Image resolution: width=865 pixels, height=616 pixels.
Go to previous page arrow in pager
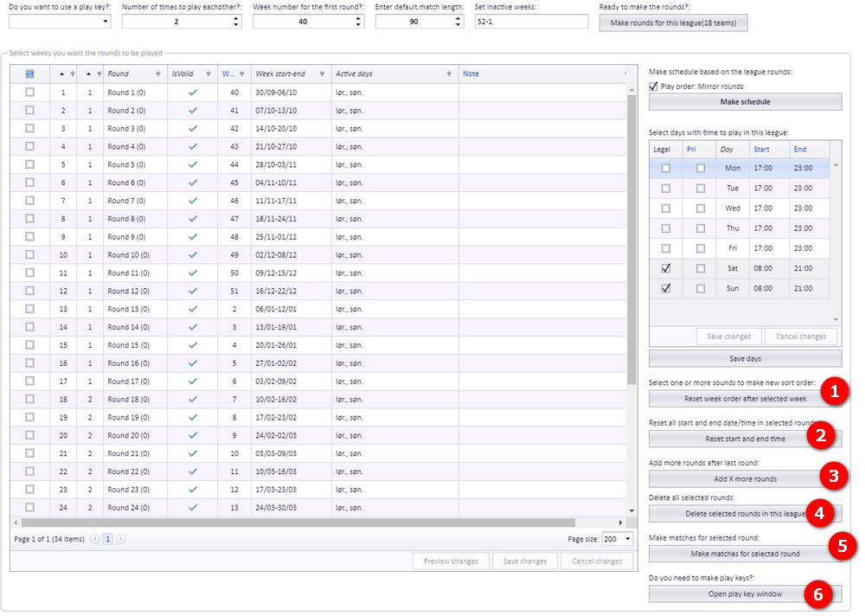pyautogui.click(x=95, y=539)
